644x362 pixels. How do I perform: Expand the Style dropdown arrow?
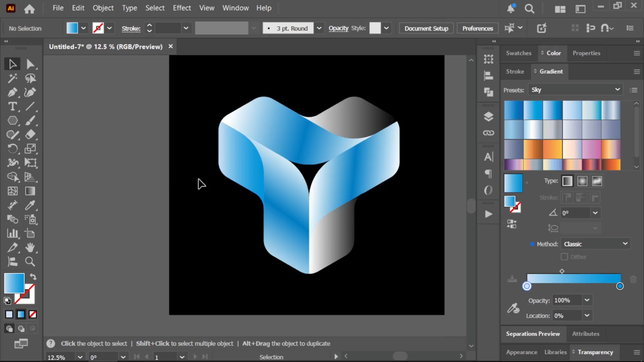pyautogui.click(x=386, y=28)
